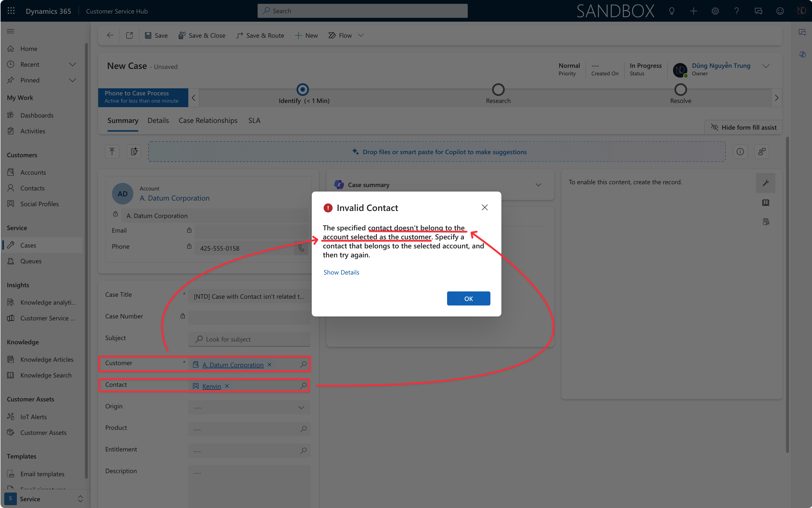The height and width of the screenshot is (508, 812).
Task: Click the Customer field search magnifier
Action: click(x=303, y=364)
